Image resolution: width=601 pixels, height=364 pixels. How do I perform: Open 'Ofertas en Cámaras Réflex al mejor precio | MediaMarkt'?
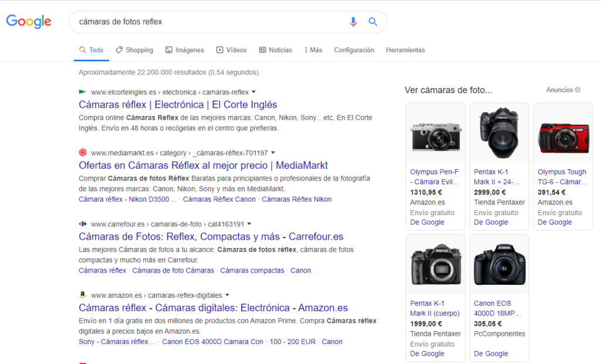pyautogui.click(x=203, y=165)
